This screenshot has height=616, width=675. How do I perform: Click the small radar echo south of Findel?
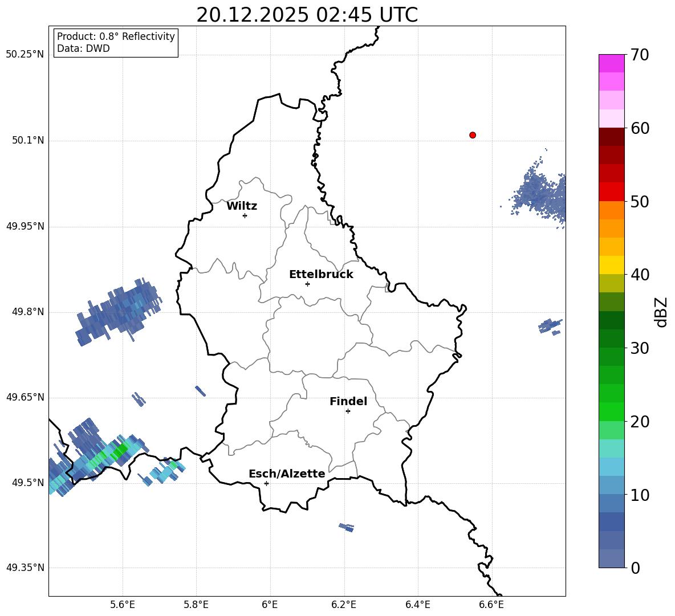click(347, 527)
